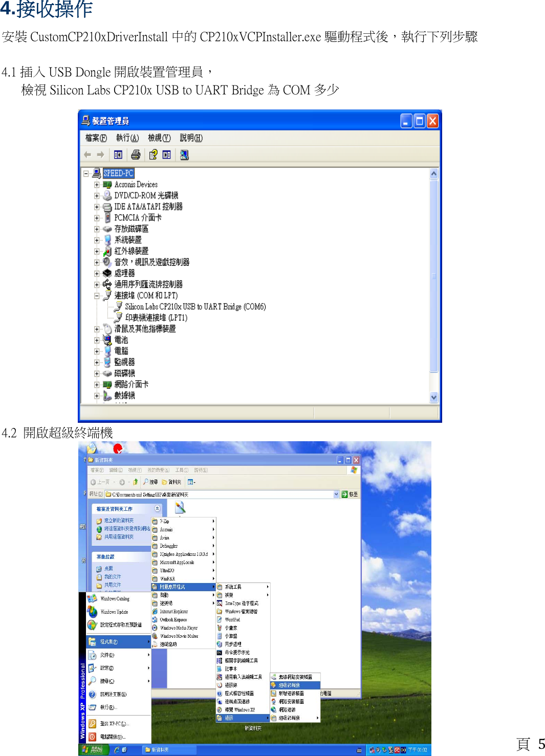Viewport: 545px width, 756px height.
Task: Expand the 通用序列匯流排控制器 node
Action: [97, 285]
